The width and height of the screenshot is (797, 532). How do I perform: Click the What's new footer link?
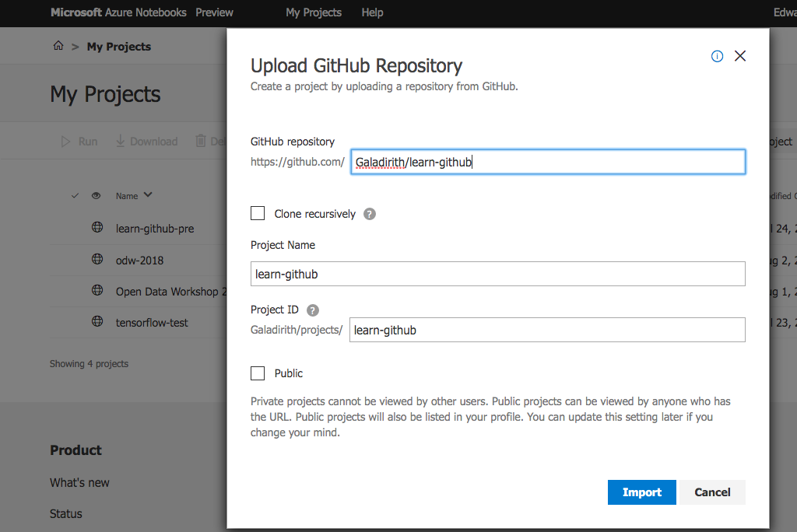tap(80, 483)
